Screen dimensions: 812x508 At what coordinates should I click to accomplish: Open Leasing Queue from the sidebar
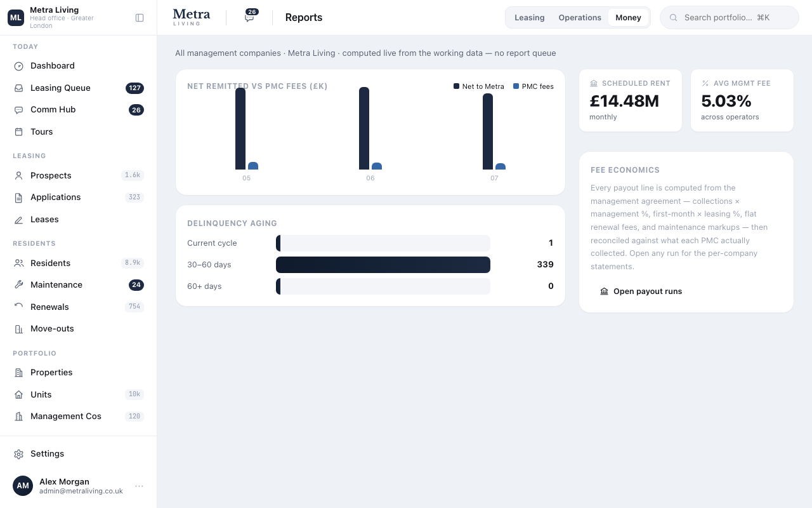(79, 88)
